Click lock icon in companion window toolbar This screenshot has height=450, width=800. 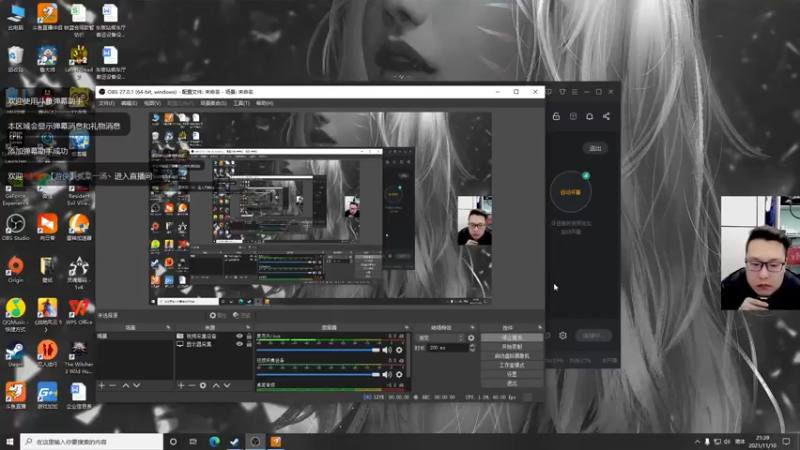(x=556, y=116)
